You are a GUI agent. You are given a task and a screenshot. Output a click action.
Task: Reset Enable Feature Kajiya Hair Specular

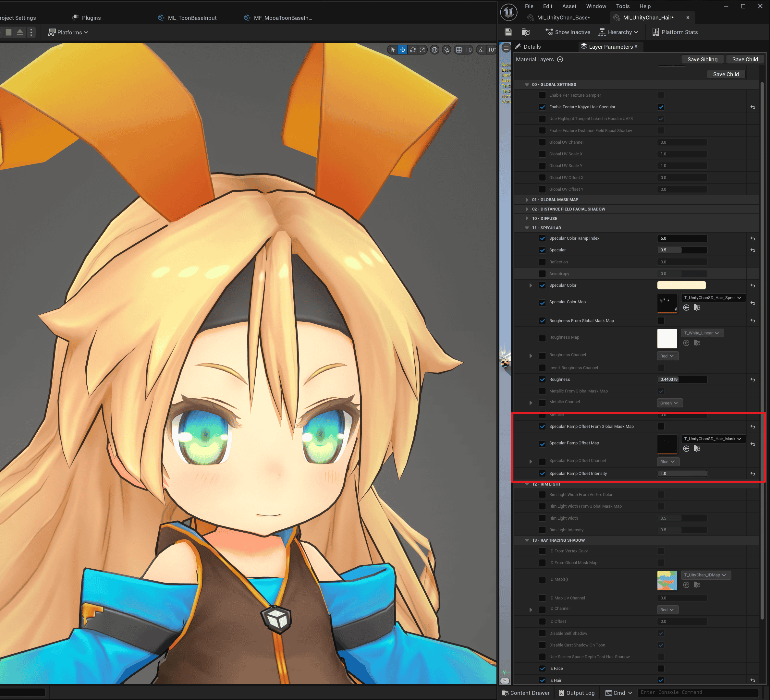point(752,107)
